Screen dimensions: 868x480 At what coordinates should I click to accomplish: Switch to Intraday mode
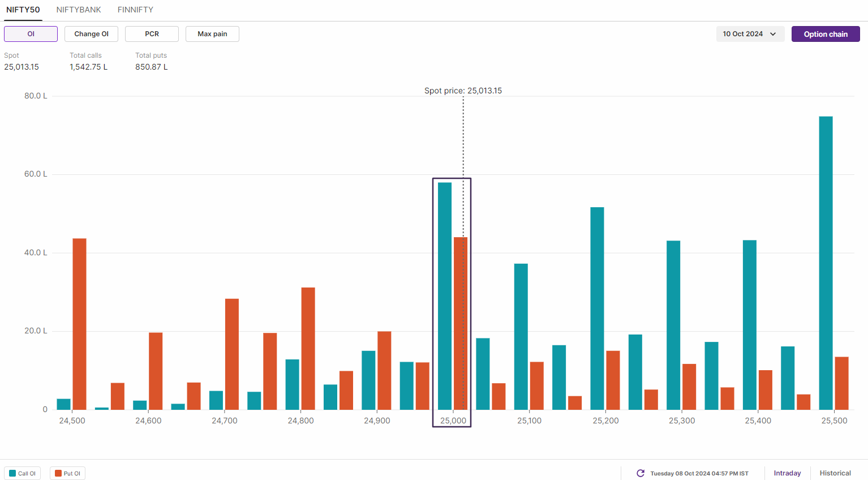(787, 473)
